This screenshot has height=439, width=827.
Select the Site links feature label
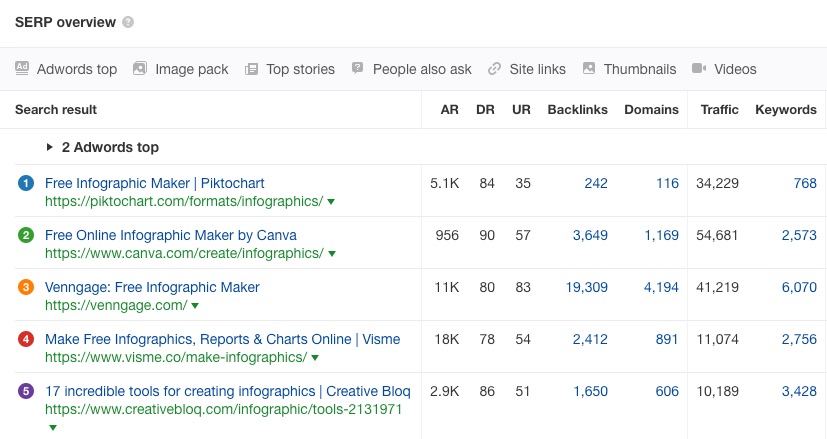point(537,69)
